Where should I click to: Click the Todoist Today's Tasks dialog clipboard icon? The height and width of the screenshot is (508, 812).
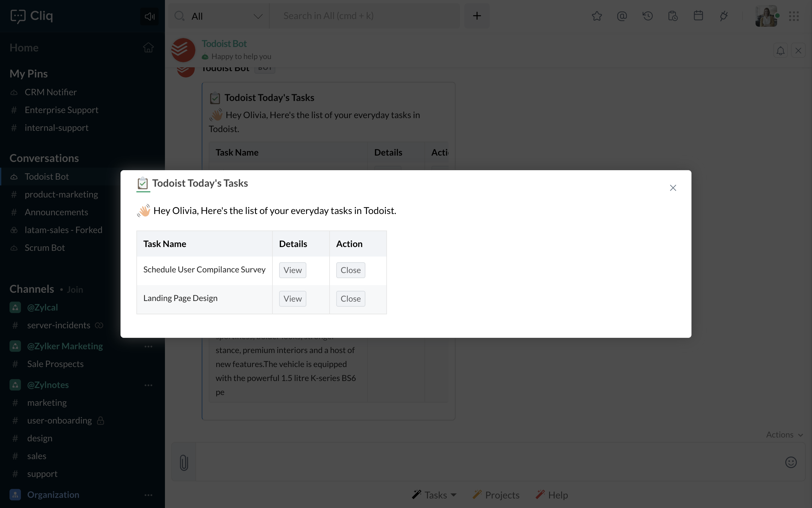point(143,184)
